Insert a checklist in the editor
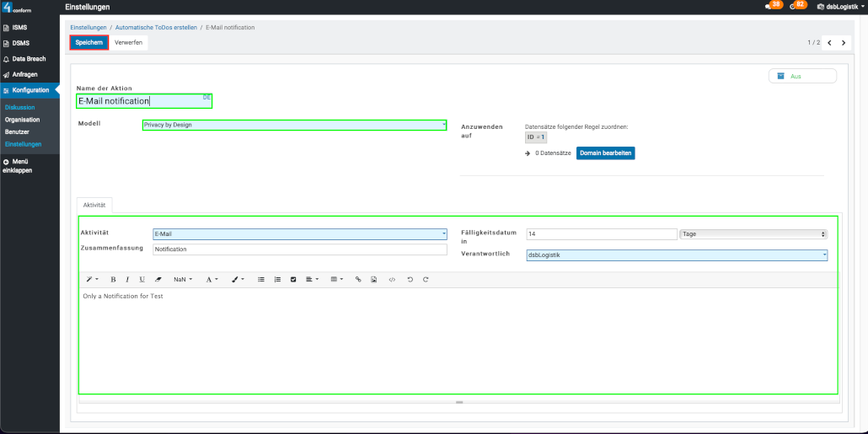The image size is (868, 434). [x=293, y=279]
